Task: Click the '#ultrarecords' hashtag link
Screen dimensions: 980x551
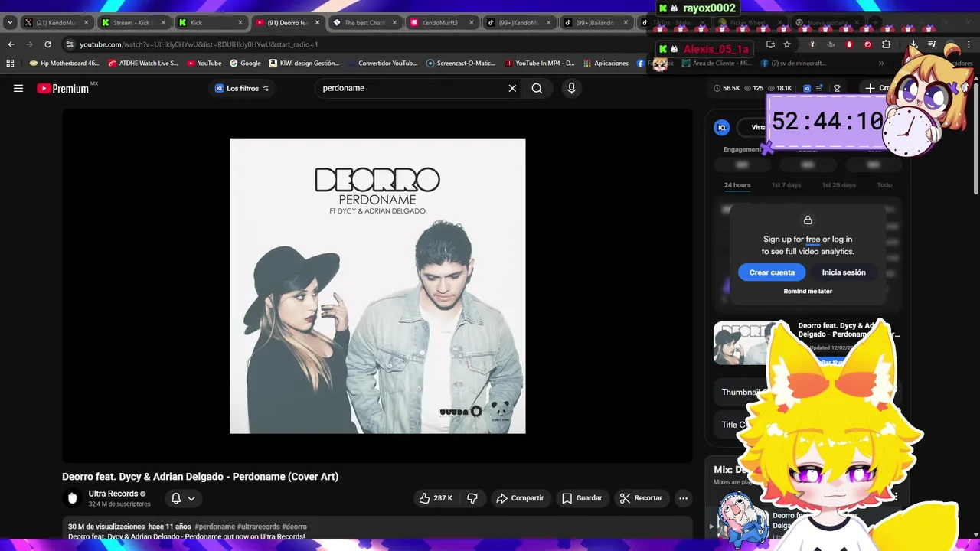Action: [x=258, y=527]
